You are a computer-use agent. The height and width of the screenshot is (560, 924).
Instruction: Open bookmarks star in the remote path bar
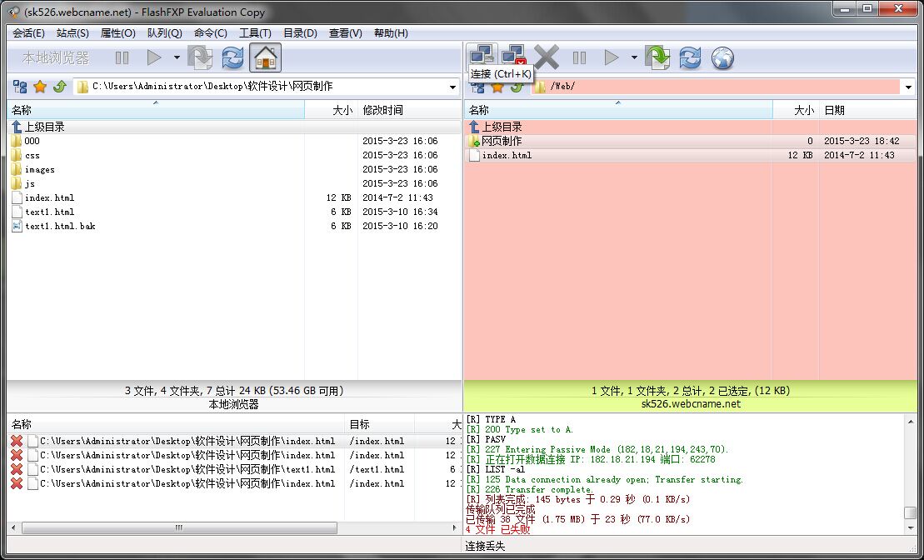(497, 88)
